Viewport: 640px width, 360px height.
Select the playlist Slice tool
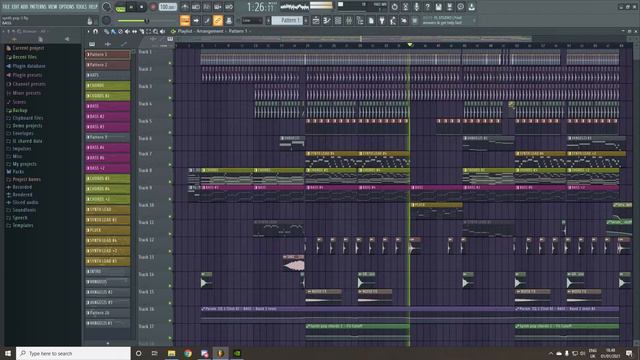point(141,31)
